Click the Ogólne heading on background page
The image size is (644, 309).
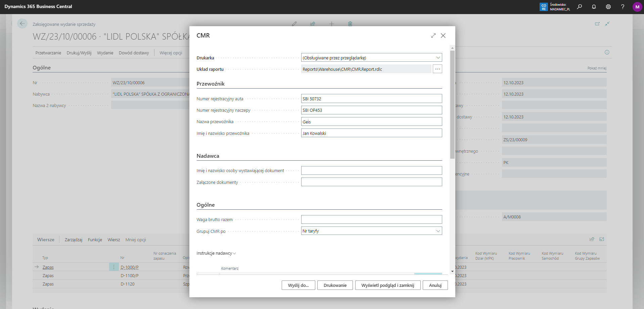coord(42,67)
